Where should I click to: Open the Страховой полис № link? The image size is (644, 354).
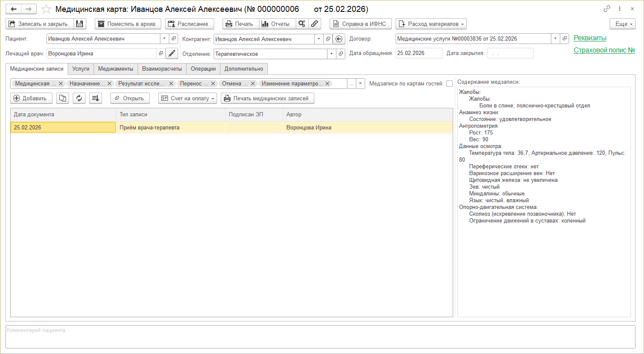click(604, 50)
